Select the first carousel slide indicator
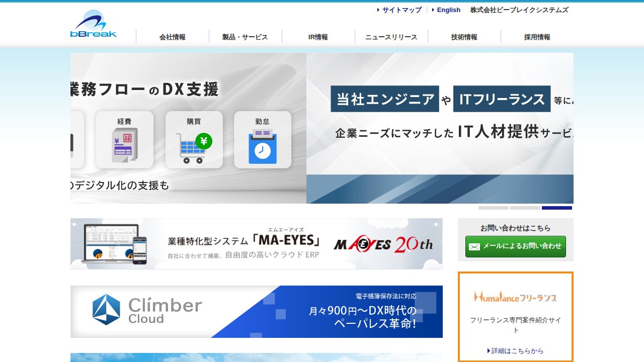 point(494,208)
